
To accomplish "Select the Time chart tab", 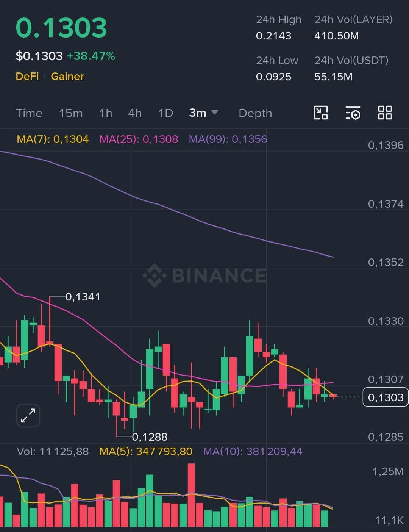I will 29,113.
